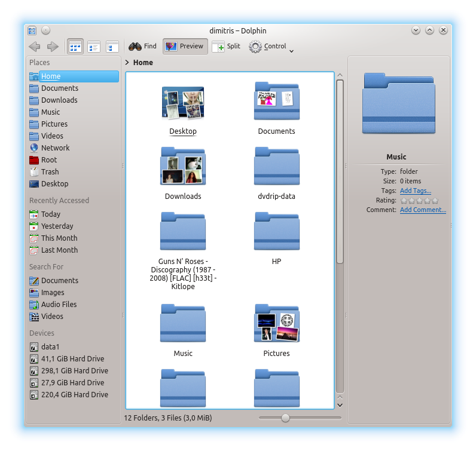
Task: Open Find with the binoculars button
Action: 142,47
